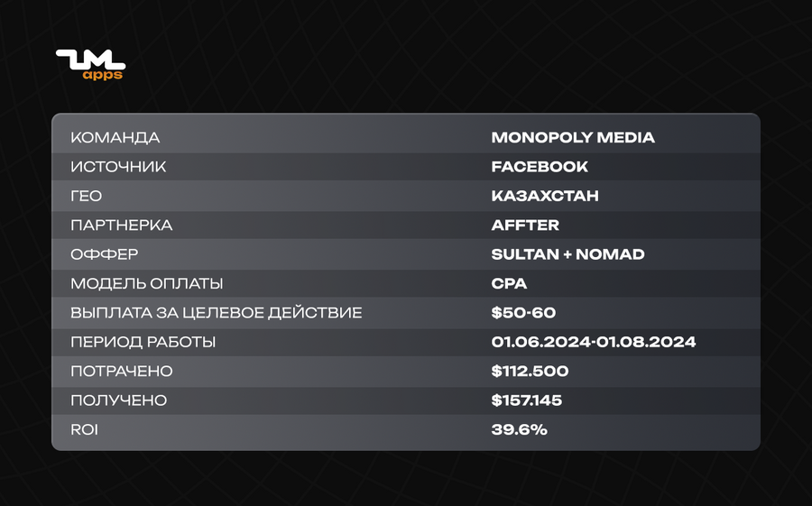Click the orange apps text in logo
Image resolution: width=812 pixels, height=506 pixels.
tap(103, 75)
